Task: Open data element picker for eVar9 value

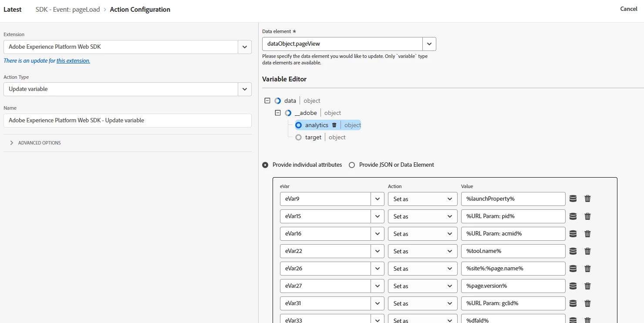Action: pyautogui.click(x=573, y=199)
